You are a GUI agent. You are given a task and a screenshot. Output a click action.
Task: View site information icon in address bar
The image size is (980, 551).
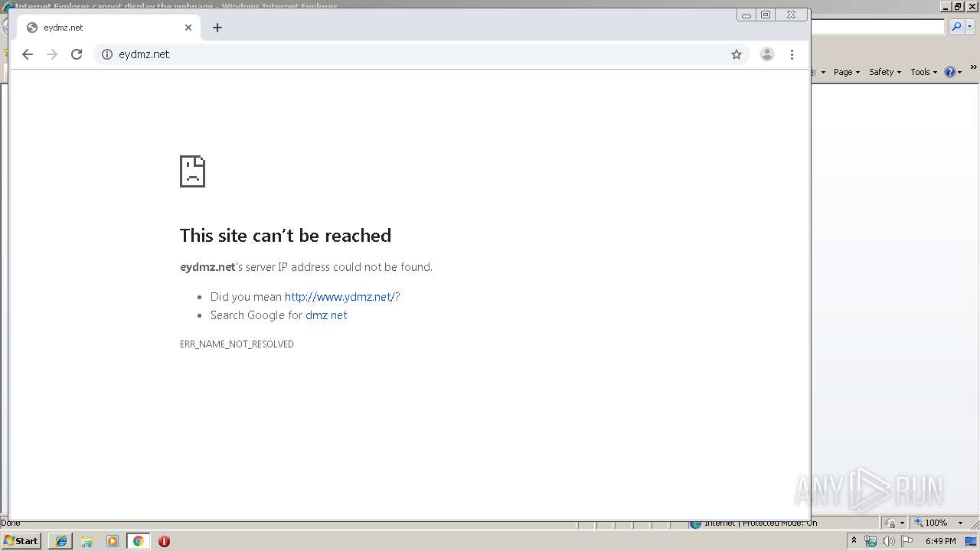click(107, 54)
